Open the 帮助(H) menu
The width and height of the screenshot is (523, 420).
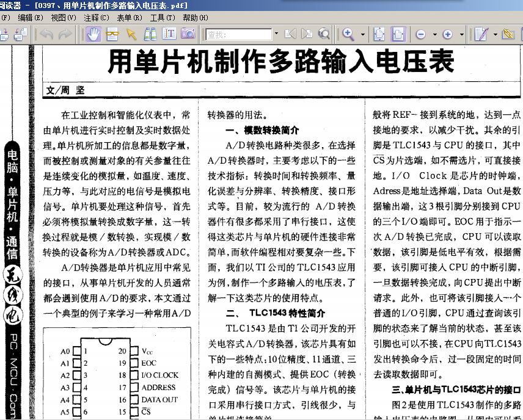(196, 18)
